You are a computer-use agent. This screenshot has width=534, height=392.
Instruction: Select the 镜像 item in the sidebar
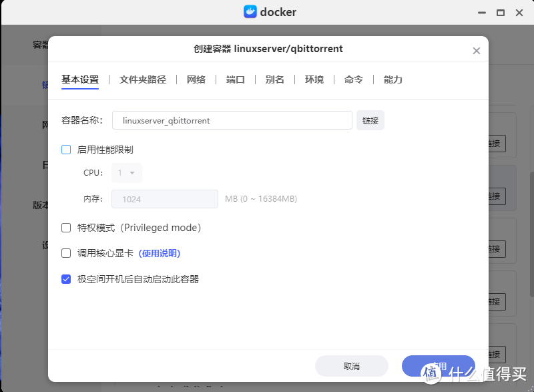tap(47, 85)
